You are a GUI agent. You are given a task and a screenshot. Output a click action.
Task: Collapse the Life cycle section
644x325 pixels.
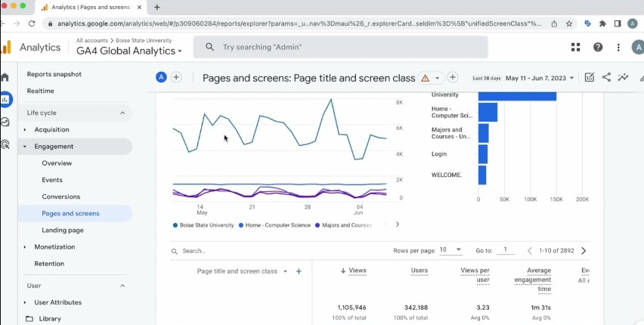pyautogui.click(x=122, y=113)
